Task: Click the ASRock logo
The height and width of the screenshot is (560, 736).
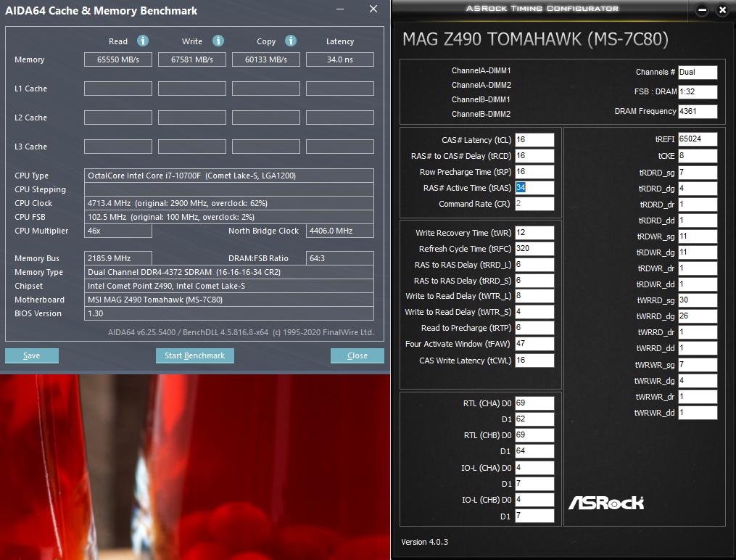Action: (606, 503)
